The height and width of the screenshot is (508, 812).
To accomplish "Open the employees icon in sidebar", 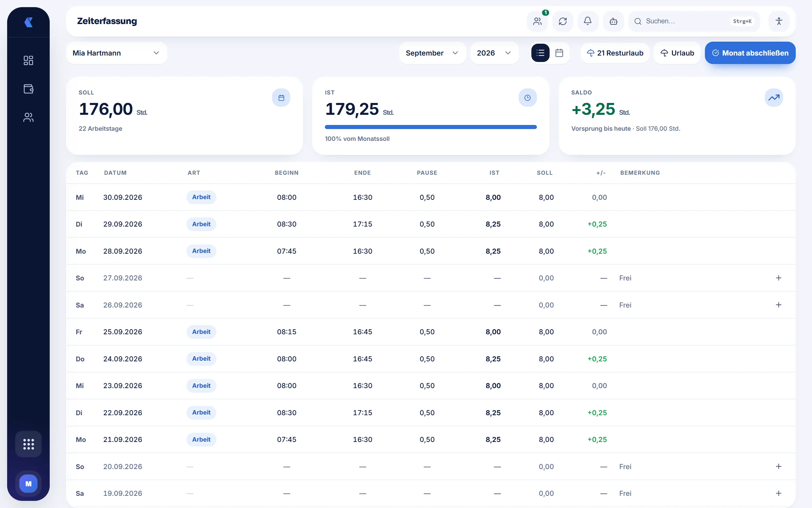I will coord(28,117).
